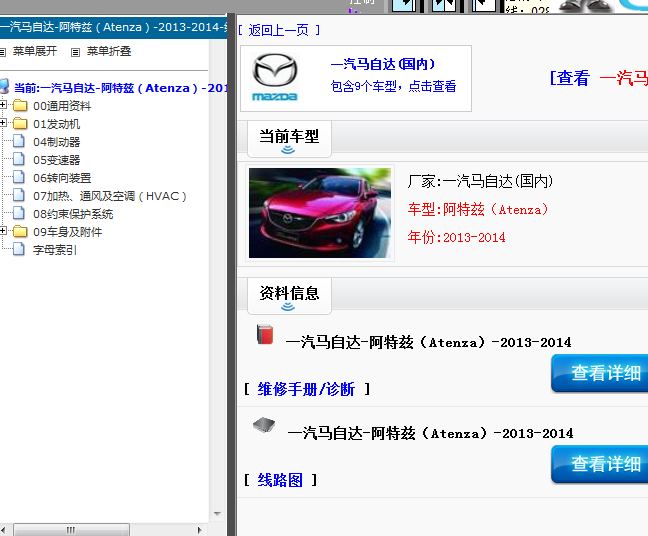The image size is (648, 536).
Task: Click the computer icon beside 当前:一汽马自达
Action: click(4, 87)
